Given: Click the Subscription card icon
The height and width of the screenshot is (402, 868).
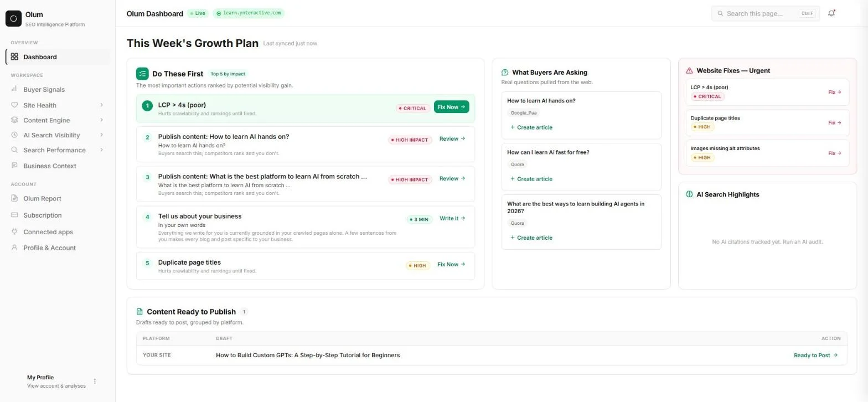Looking at the screenshot, I should (14, 215).
